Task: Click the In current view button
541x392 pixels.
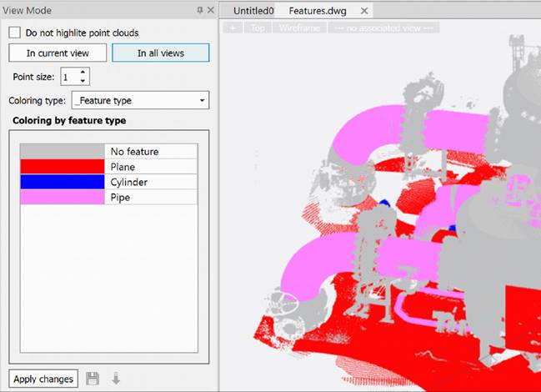Action: click(58, 53)
